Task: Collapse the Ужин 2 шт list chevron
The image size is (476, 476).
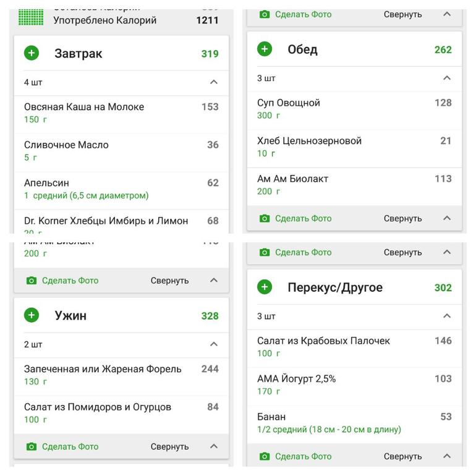Action: [x=214, y=344]
